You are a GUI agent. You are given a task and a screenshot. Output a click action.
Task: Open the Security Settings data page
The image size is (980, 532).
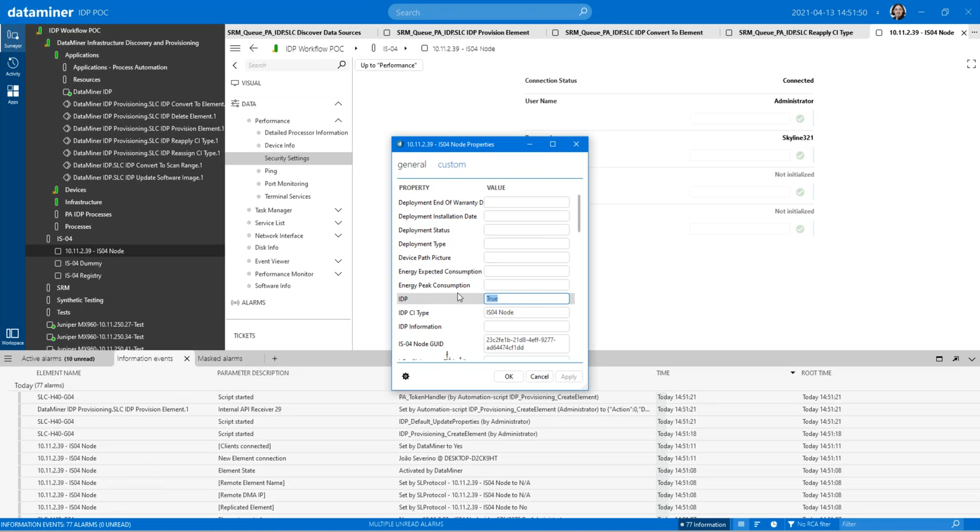pos(287,158)
